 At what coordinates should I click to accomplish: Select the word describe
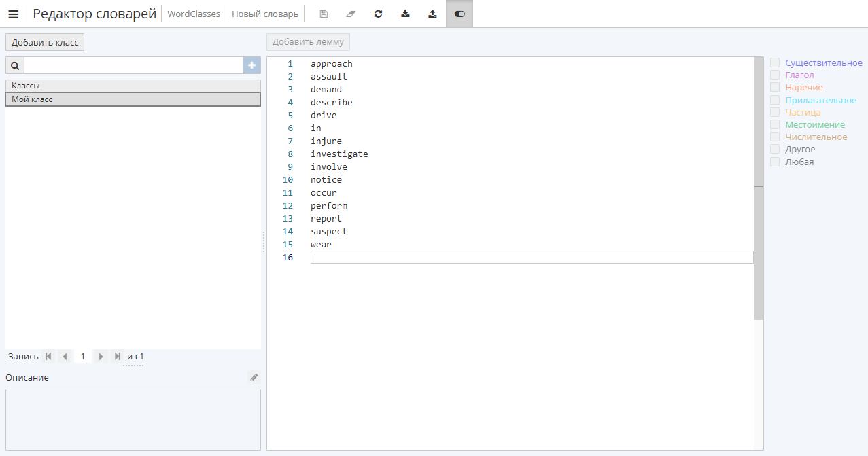click(x=332, y=103)
